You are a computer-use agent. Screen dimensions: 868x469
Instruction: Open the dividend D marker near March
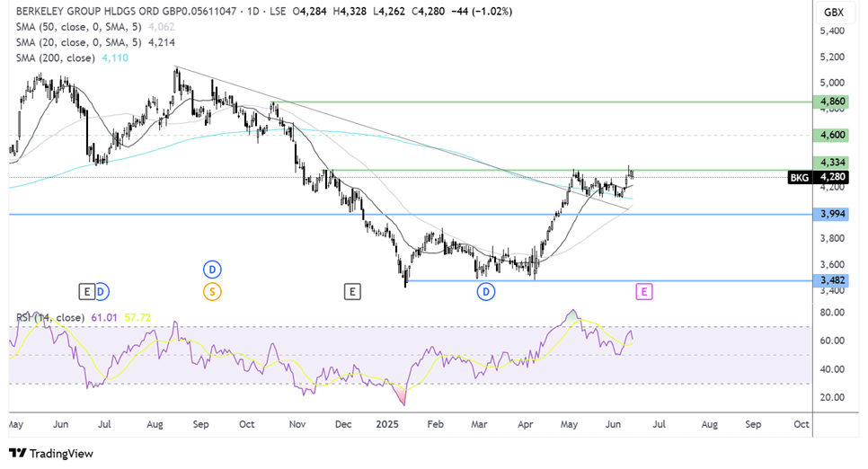tap(486, 291)
